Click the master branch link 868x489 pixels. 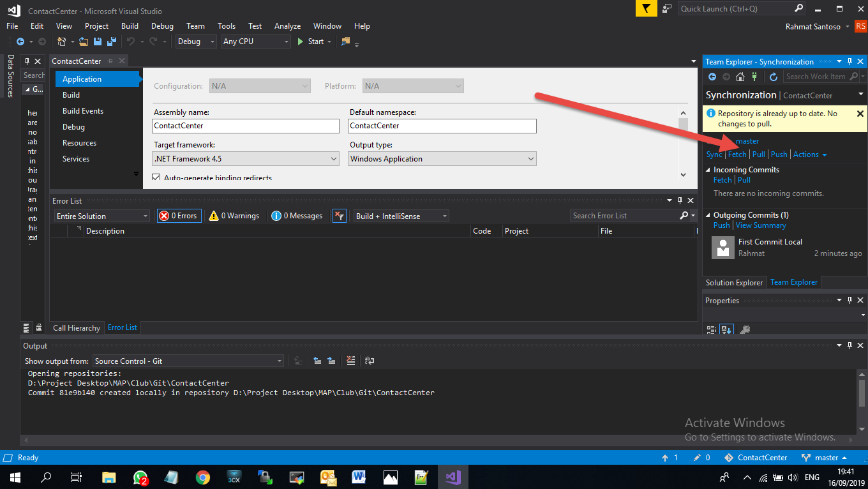(747, 141)
